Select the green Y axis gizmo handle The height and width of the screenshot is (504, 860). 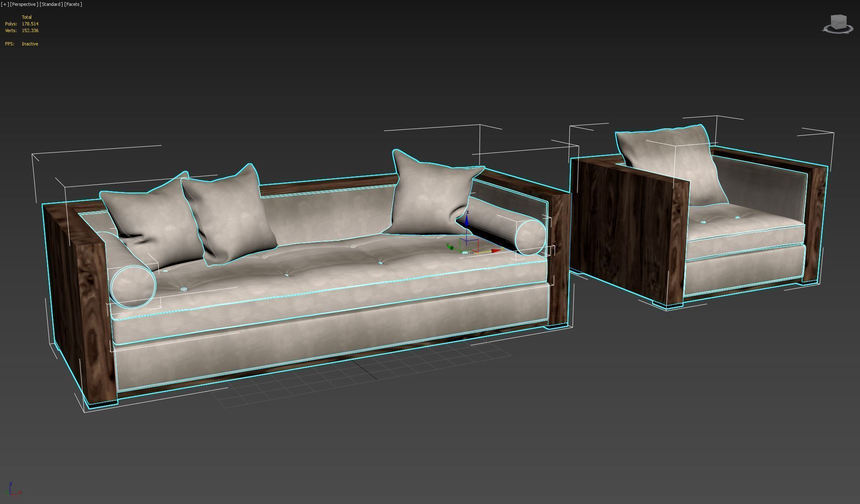(450, 247)
